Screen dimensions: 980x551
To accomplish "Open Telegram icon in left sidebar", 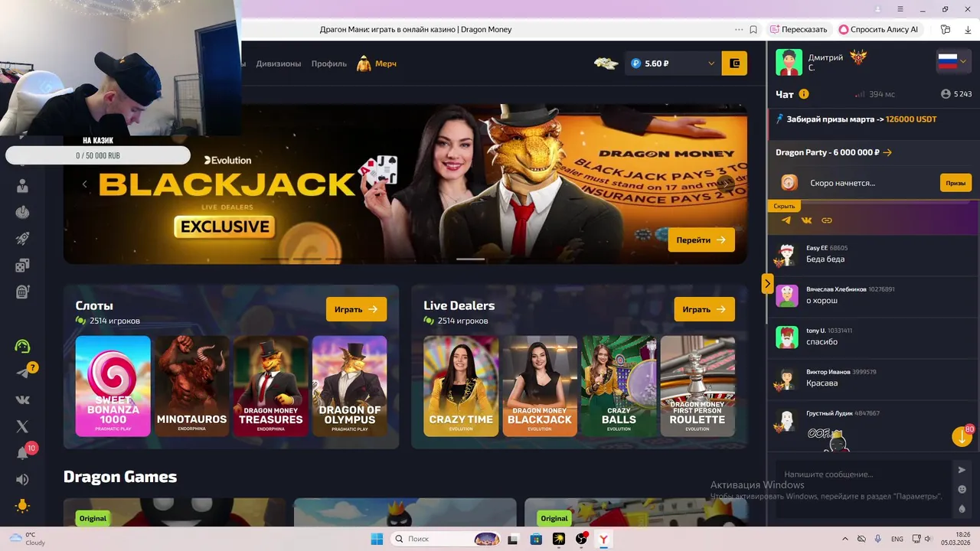I will (22, 373).
